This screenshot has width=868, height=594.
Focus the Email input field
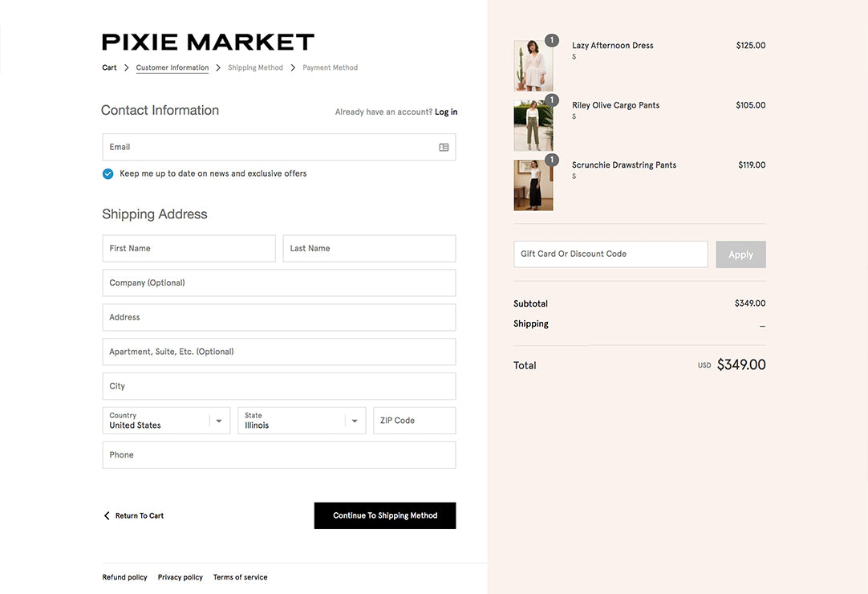279,147
